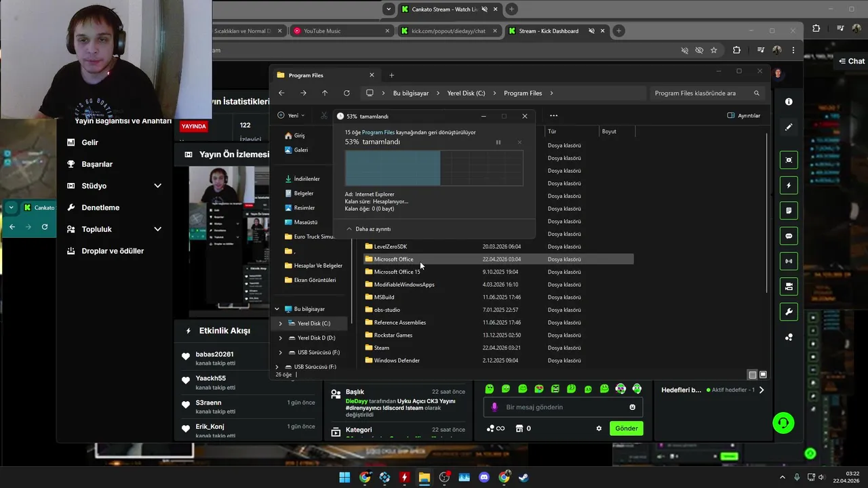Click pencil edit icon in right sidebar

click(x=789, y=127)
